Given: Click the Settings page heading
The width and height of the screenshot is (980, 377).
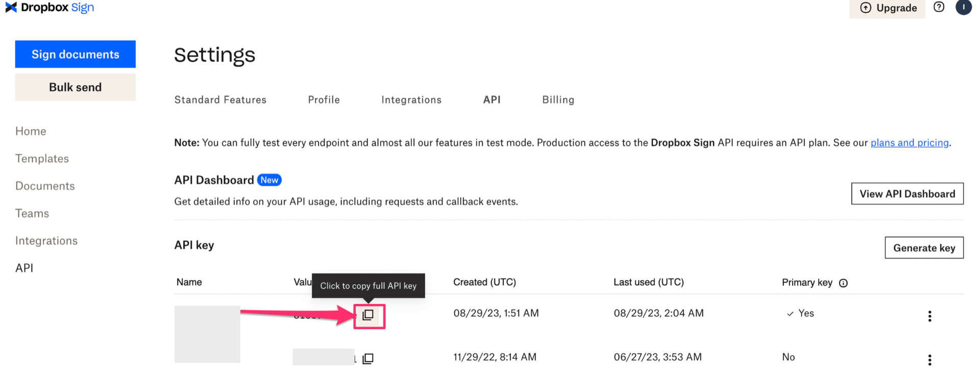Looking at the screenshot, I should 214,55.
